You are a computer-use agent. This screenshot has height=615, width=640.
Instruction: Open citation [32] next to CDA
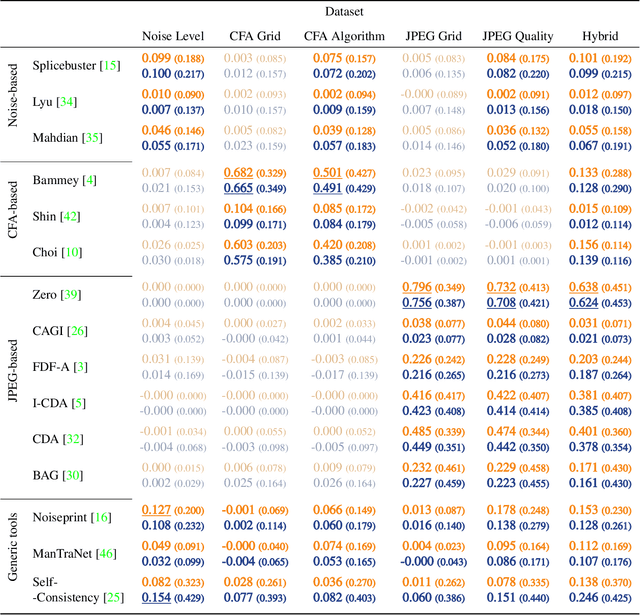click(73, 439)
